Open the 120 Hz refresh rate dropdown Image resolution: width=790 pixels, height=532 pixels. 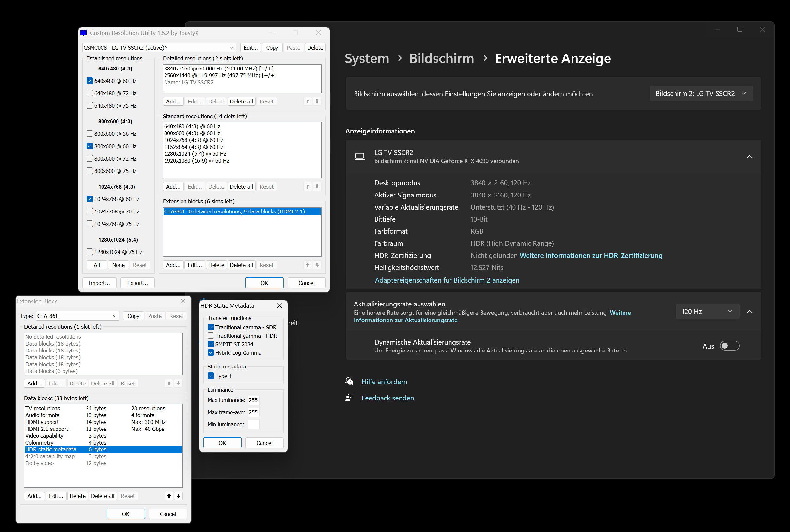coord(707,311)
